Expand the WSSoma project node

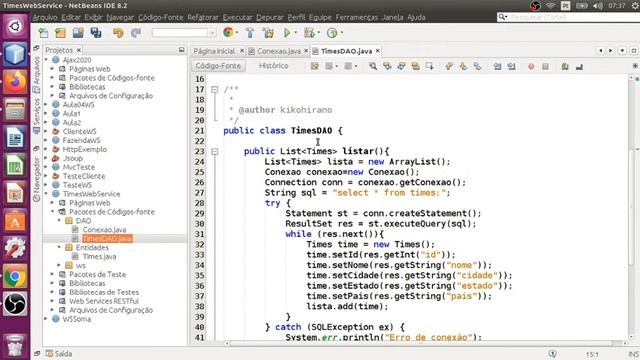pos(46,319)
